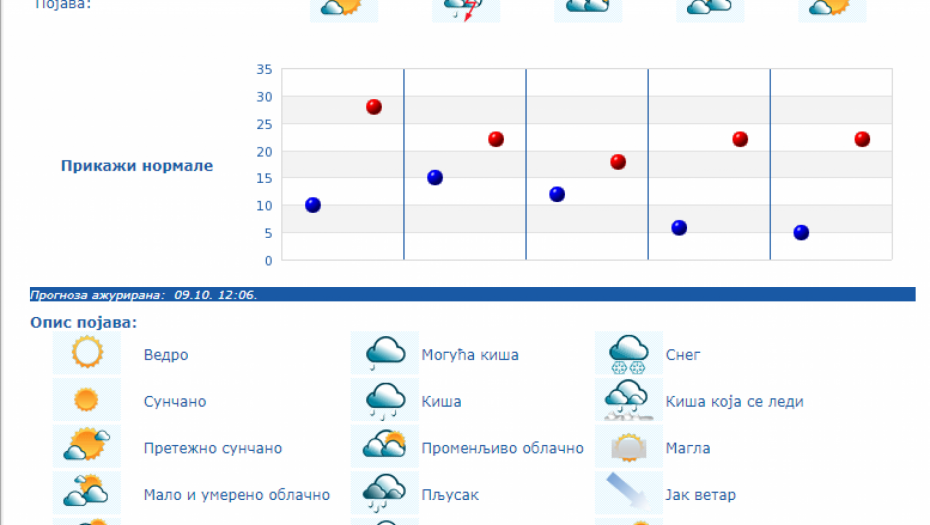Select the Сунчано sun icon in legend

87,400
